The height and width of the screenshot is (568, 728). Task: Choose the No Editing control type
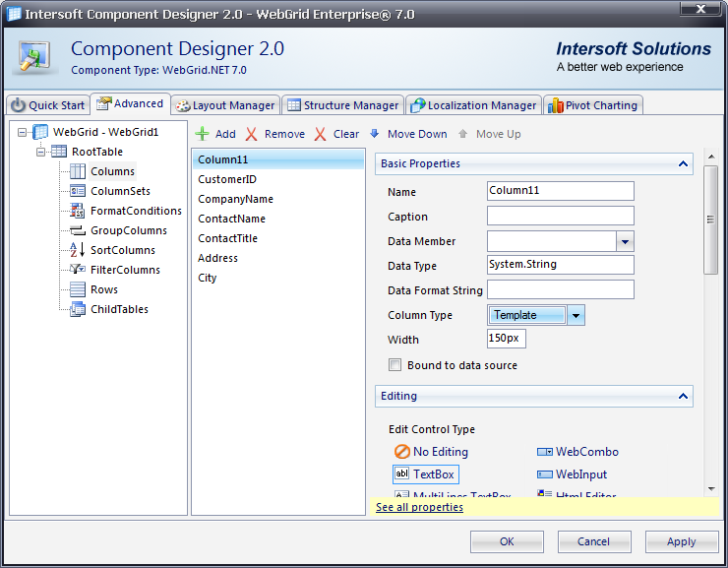tap(401, 452)
